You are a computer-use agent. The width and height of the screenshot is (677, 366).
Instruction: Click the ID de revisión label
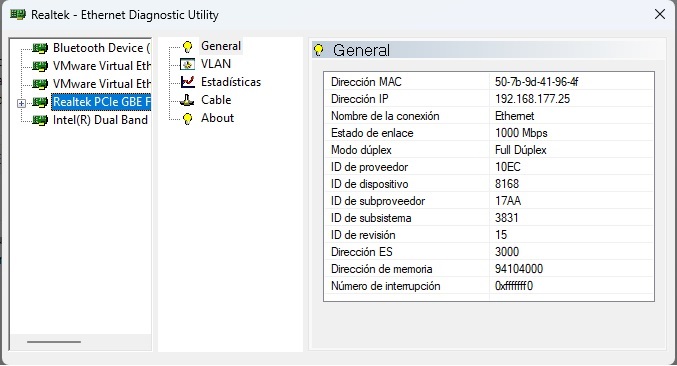[363, 235]
